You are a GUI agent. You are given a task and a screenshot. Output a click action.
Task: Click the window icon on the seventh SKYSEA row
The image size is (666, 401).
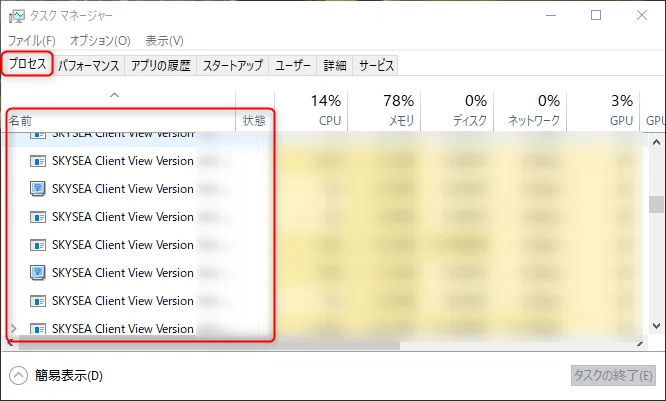[38, 301]
